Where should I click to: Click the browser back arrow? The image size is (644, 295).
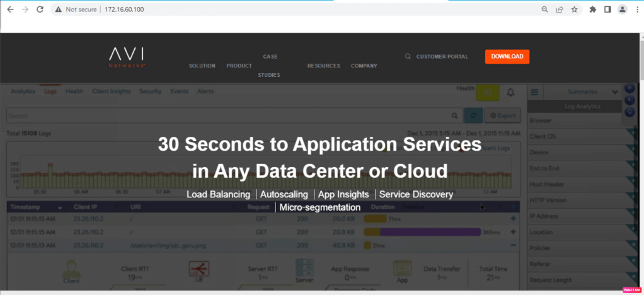point(9,9)
